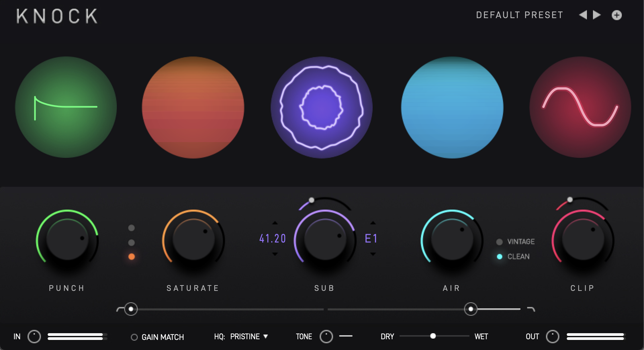This screenshot has height=350, width=644.
Task: Enable the GAIN MATCH toggle
Action: pos(134,337)
